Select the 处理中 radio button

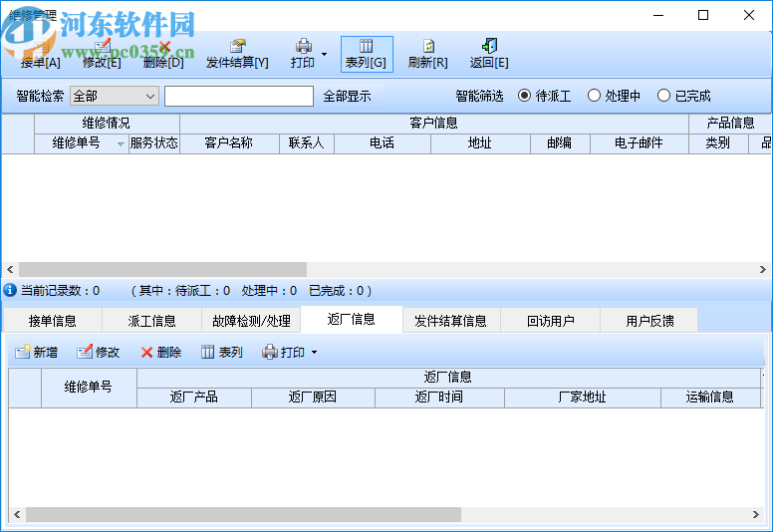(594, 96)
